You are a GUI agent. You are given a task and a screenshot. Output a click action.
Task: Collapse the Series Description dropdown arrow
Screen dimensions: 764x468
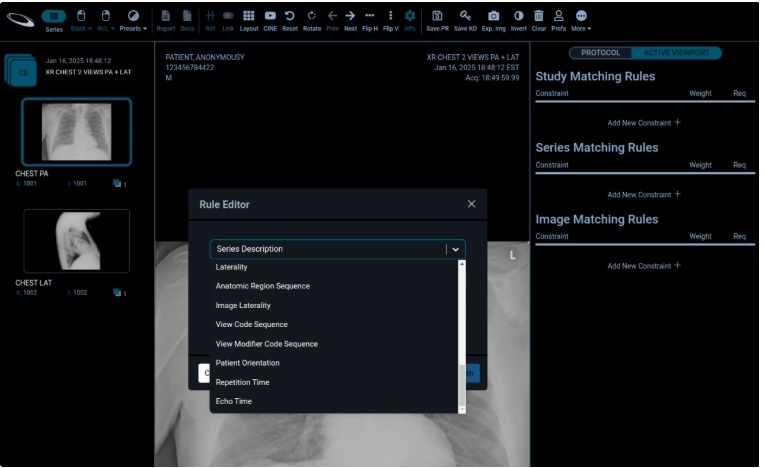click(x=456, y=249)
